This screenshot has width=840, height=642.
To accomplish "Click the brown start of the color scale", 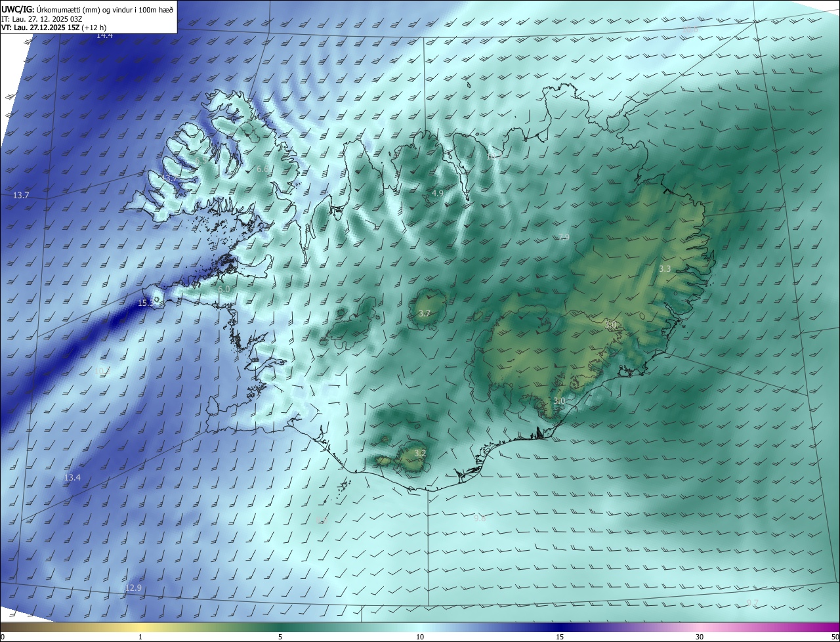I will tap(10, 628).
